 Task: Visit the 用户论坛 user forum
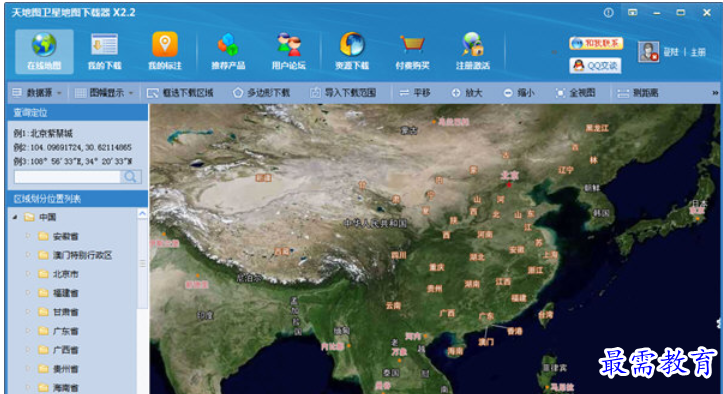(289, 51)
